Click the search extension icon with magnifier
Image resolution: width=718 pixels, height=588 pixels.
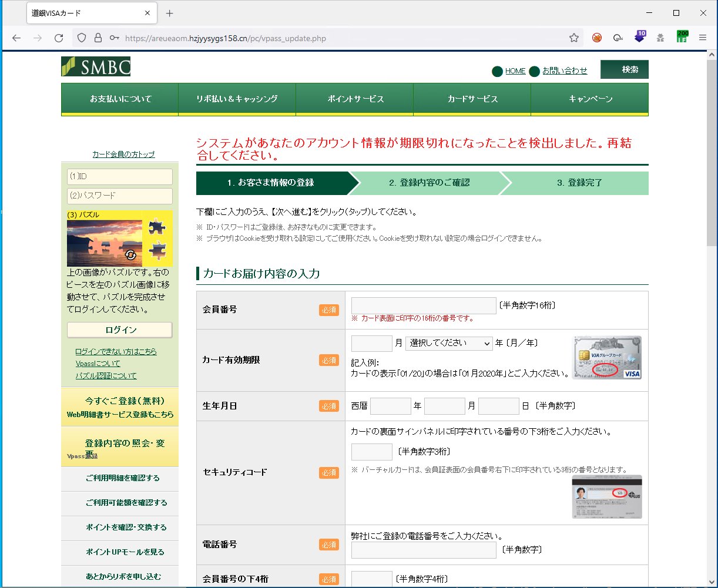pyautogui.click(x=618, y=38)
